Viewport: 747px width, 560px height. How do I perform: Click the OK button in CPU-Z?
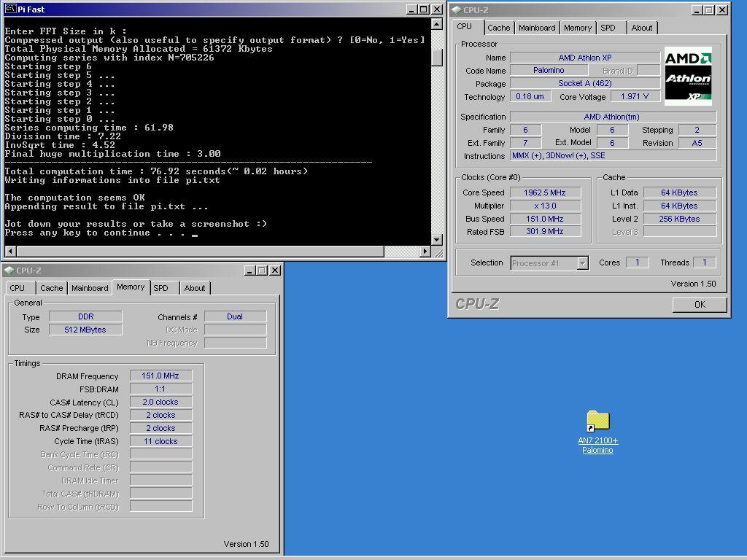point(700,304)
